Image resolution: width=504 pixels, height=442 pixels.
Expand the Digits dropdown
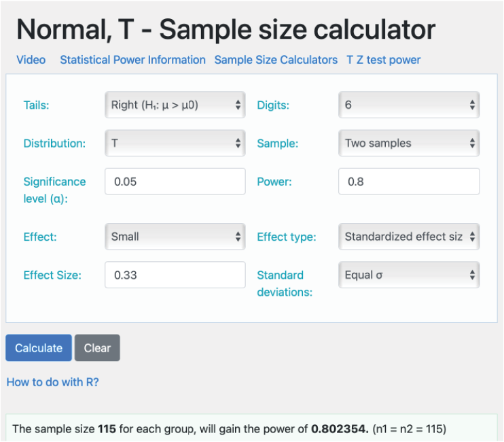pyautogui.click(x=408, y=105)
